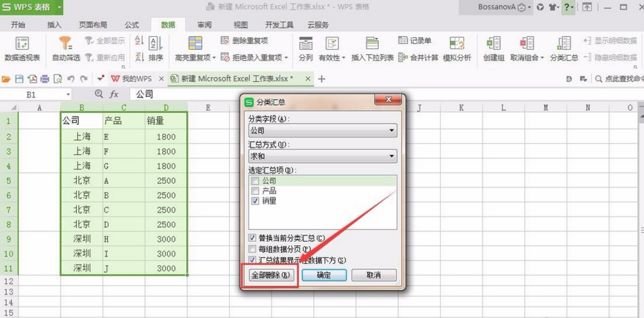Click the 全部删除 button in dialog
Viewport: 644px width, 318px height.
point(272,275)
